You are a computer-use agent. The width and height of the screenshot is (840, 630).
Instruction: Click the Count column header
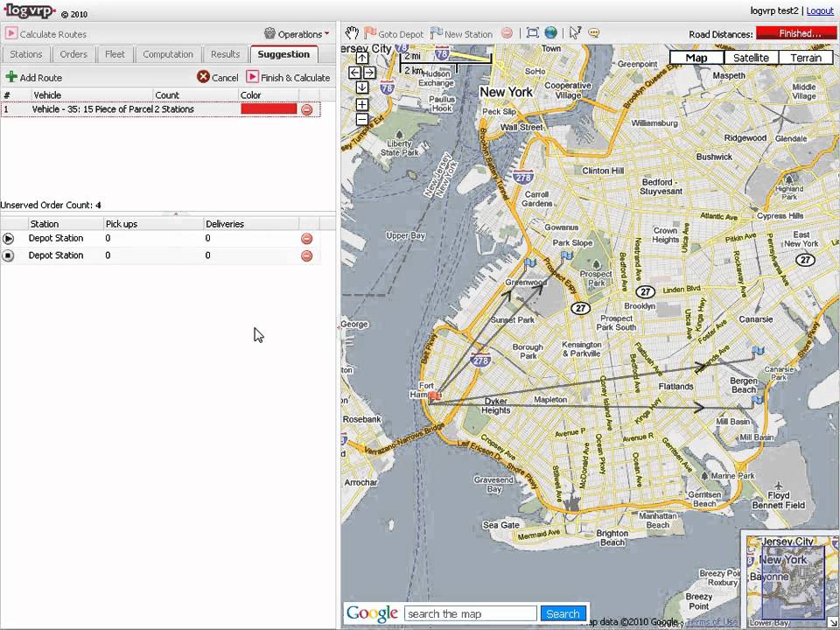[x=195, y=94]
